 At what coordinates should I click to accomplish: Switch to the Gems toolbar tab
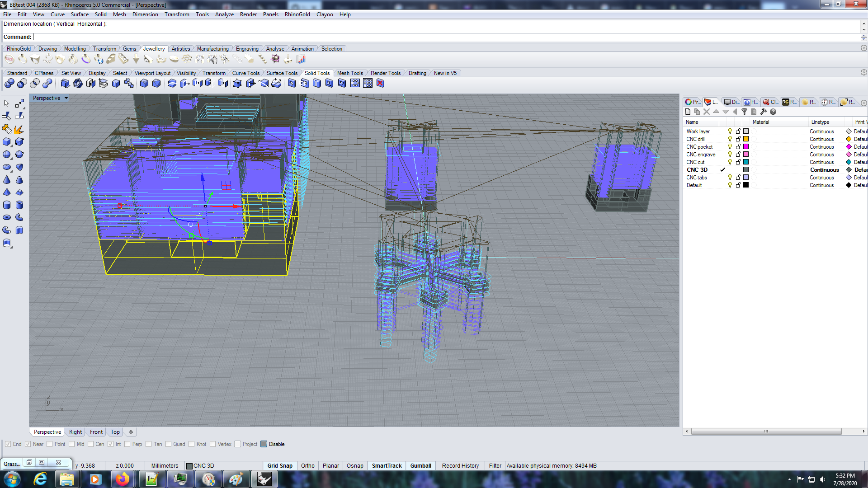coord(129,49)
